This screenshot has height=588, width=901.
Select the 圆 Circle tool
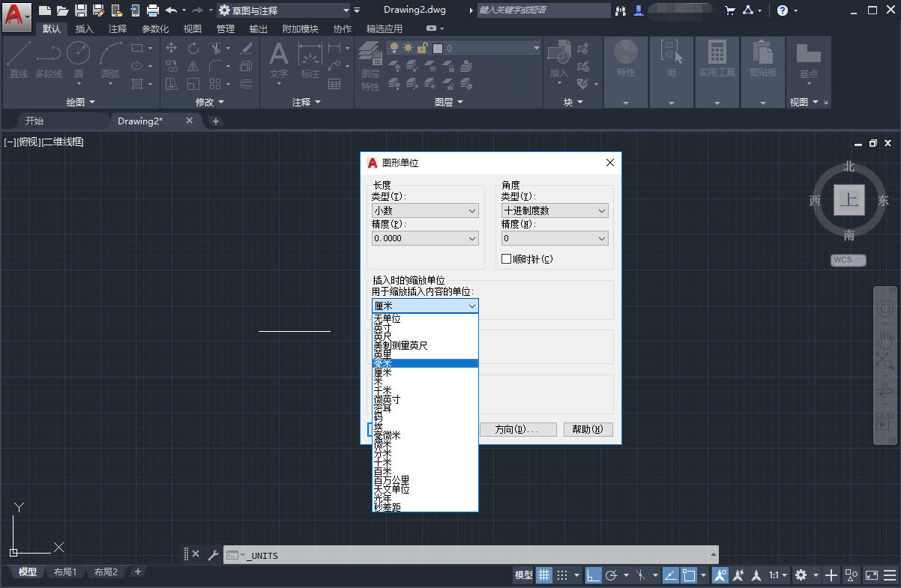(78, 60)
